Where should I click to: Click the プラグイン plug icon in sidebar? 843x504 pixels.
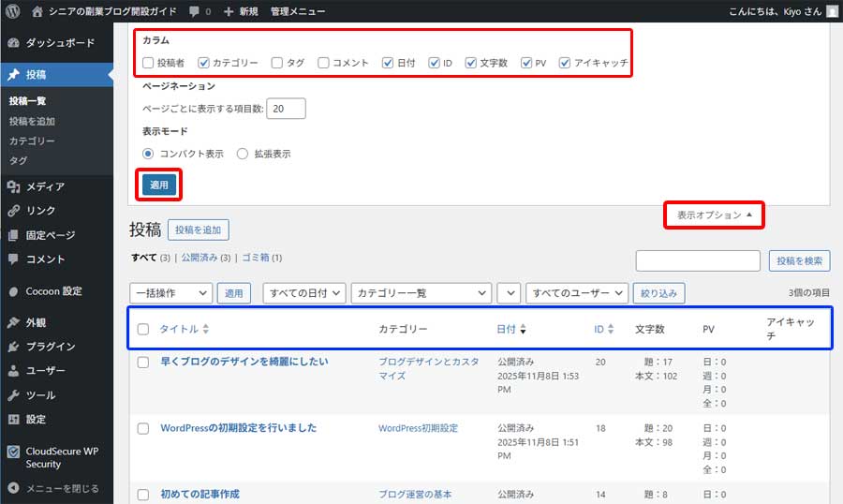coord(13,347)
